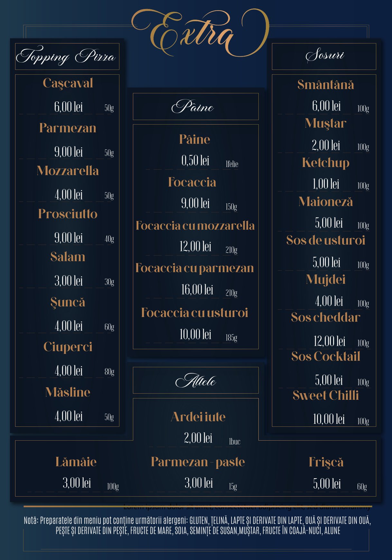Image resolution: width=392 pixels, height=560 pixels.
Task: Click the Cașcaval topping item
Action: coord(68,83)
